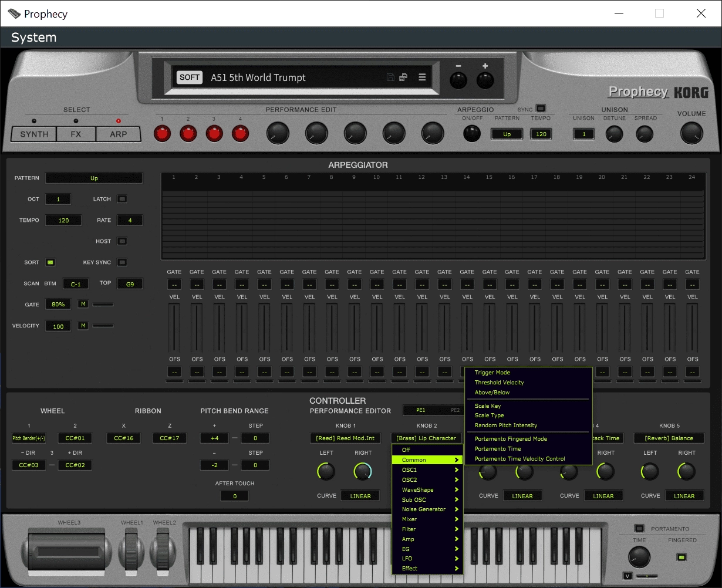Click the Knob 5 LEFT range dial

click(x=650, y=471)
